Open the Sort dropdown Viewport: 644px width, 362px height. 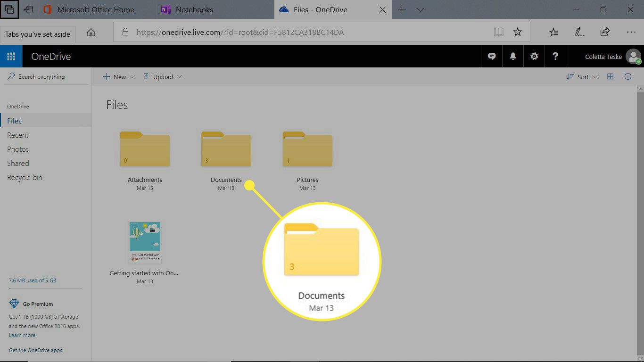582,77
